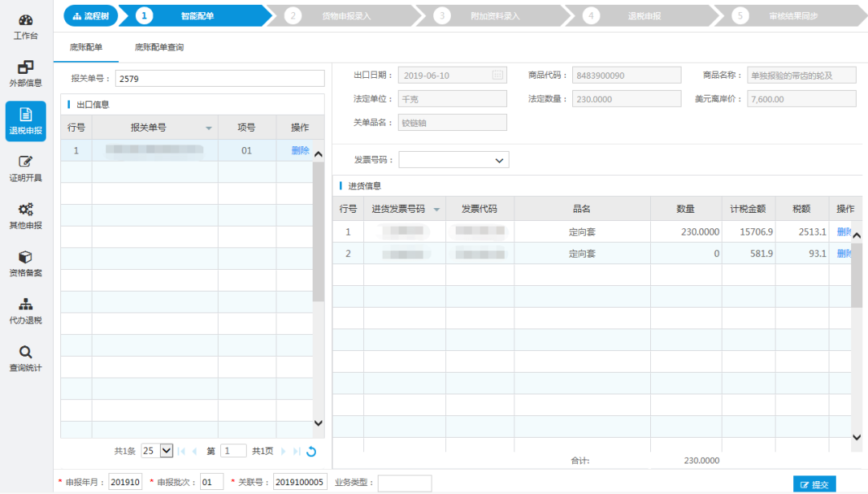Open the 代办退税 sidebar icon

coord(26,312)
